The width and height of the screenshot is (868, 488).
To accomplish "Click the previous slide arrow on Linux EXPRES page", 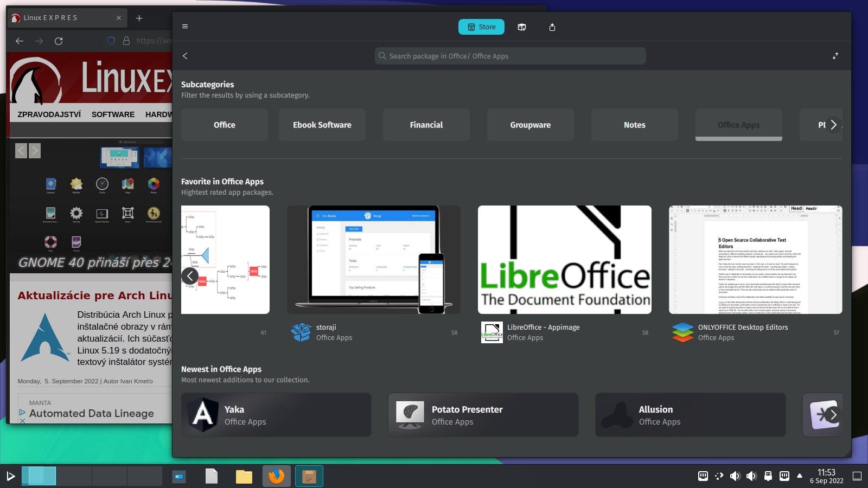I will pyautogui.click(x=21, y=151).
